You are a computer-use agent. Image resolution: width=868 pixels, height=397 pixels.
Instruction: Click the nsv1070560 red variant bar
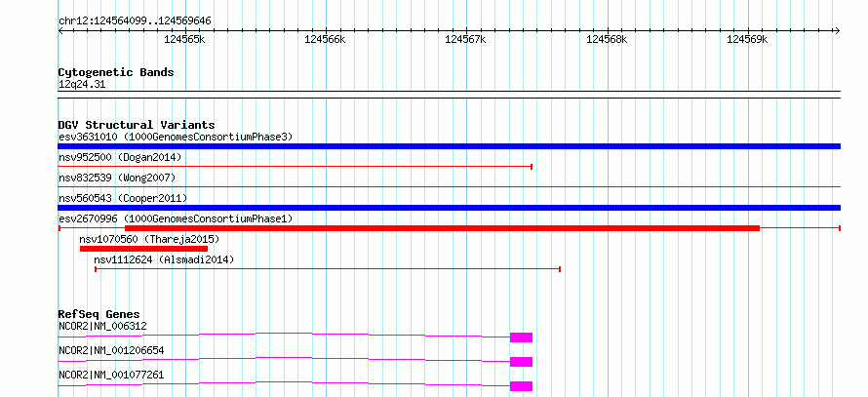(144, 249)
